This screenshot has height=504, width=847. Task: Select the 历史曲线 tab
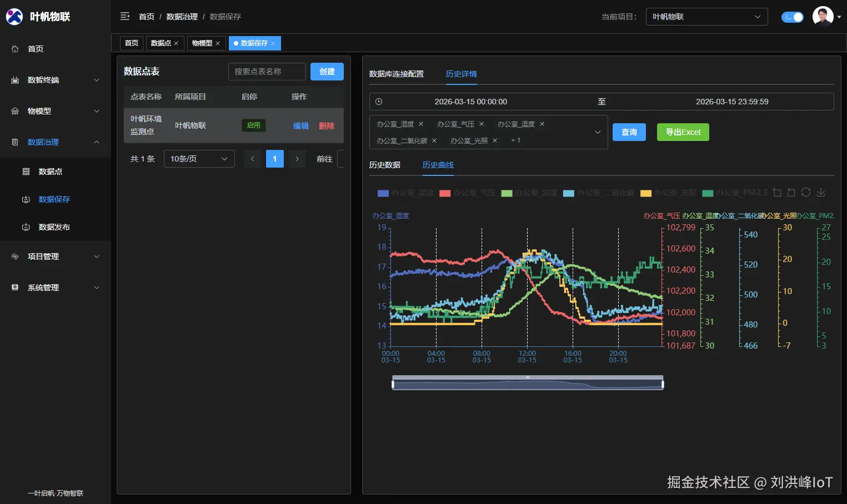tap(438, 165)
